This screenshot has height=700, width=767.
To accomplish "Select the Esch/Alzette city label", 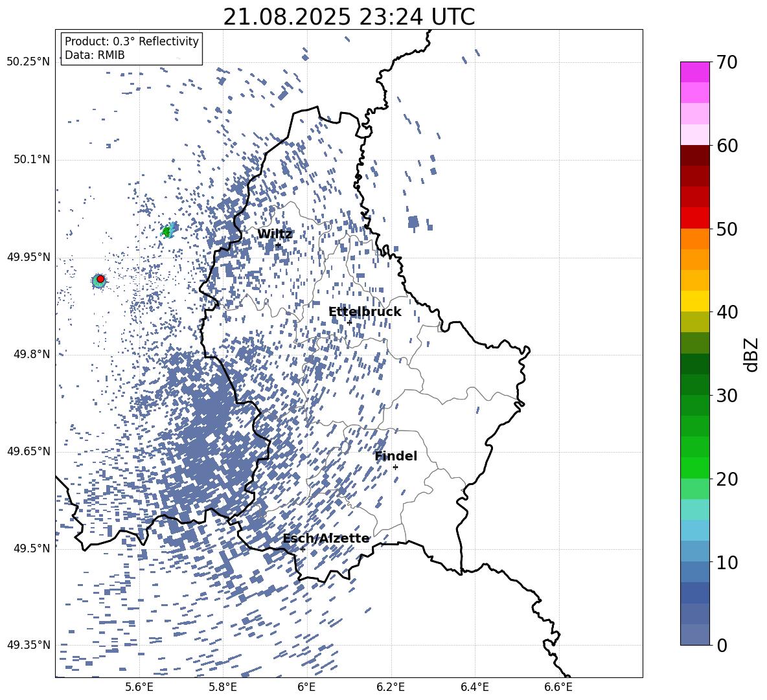I will (x=326, y=538).
